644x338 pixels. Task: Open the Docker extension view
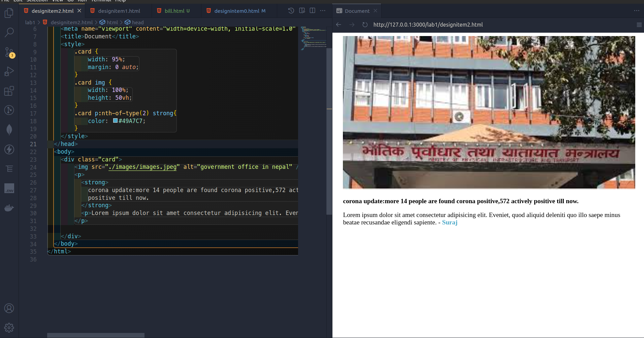tap(9, 208)
